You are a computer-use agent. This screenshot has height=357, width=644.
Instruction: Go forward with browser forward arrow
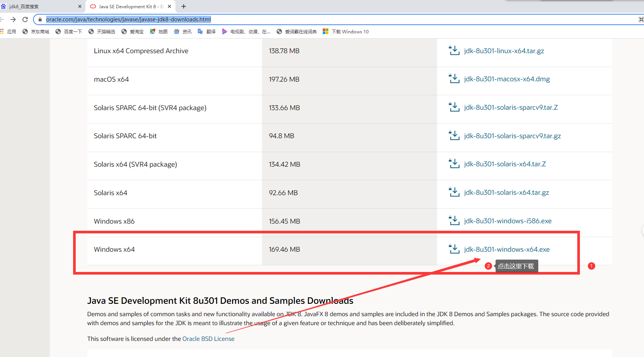point(13,19)
